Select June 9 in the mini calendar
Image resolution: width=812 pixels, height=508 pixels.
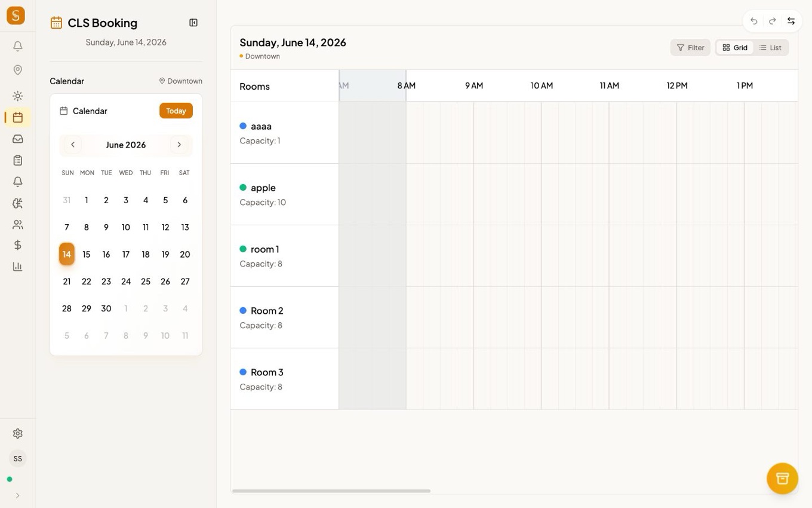coord(106,227)
